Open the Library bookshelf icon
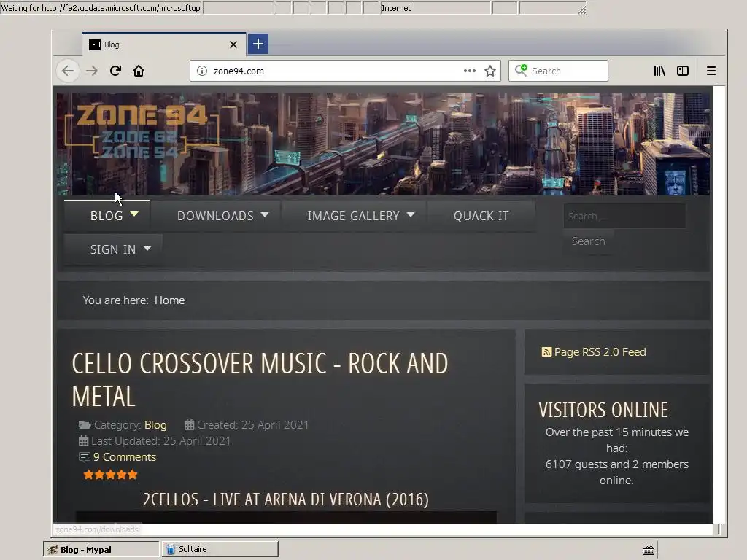 (659, 71)
